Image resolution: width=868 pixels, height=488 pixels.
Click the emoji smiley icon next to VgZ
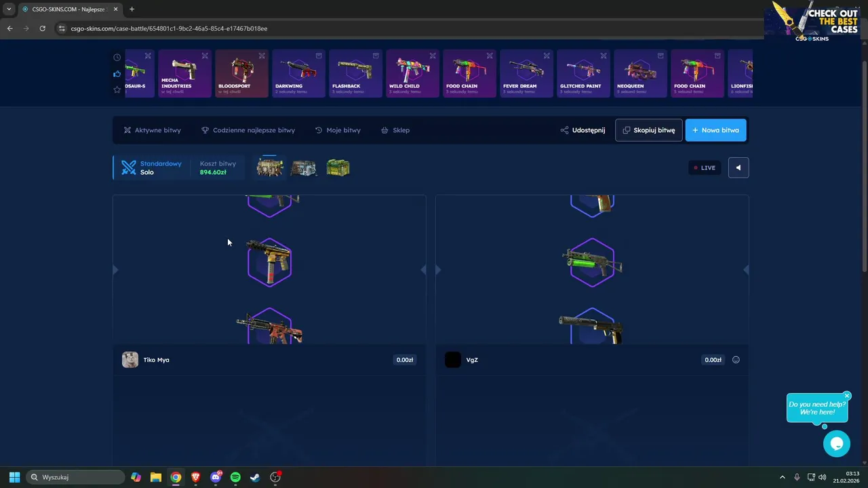coord(736,360)
